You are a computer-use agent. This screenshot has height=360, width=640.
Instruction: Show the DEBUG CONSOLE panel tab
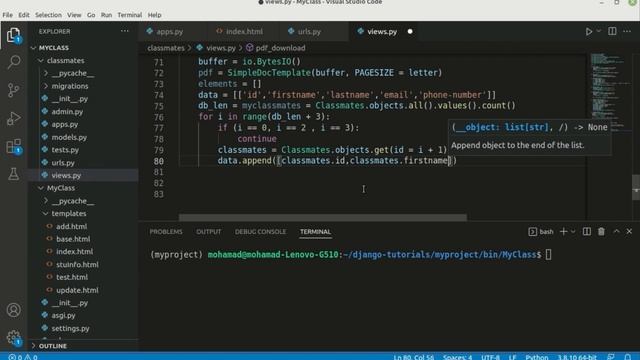tap(260, 231)
